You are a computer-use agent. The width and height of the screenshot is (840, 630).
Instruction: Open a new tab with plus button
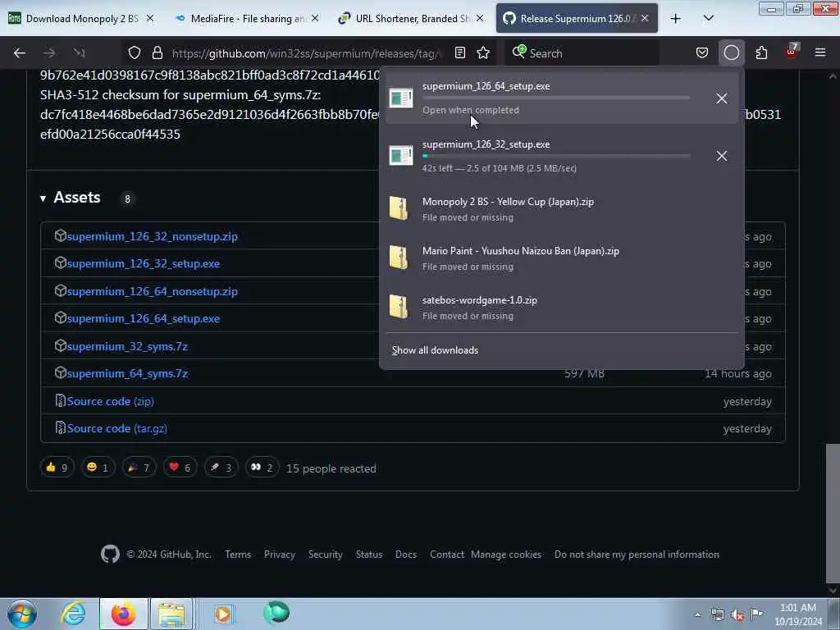(x=676, y=19)
